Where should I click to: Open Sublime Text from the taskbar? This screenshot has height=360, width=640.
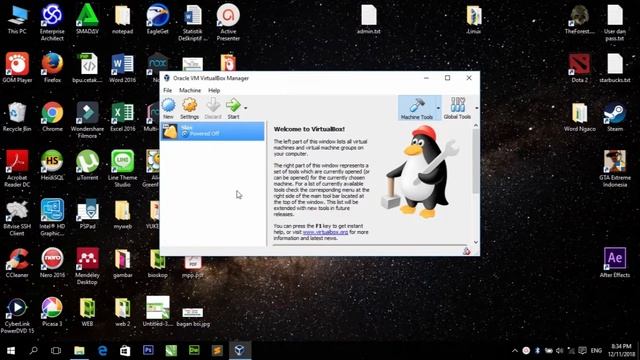(x=217, y=350)
